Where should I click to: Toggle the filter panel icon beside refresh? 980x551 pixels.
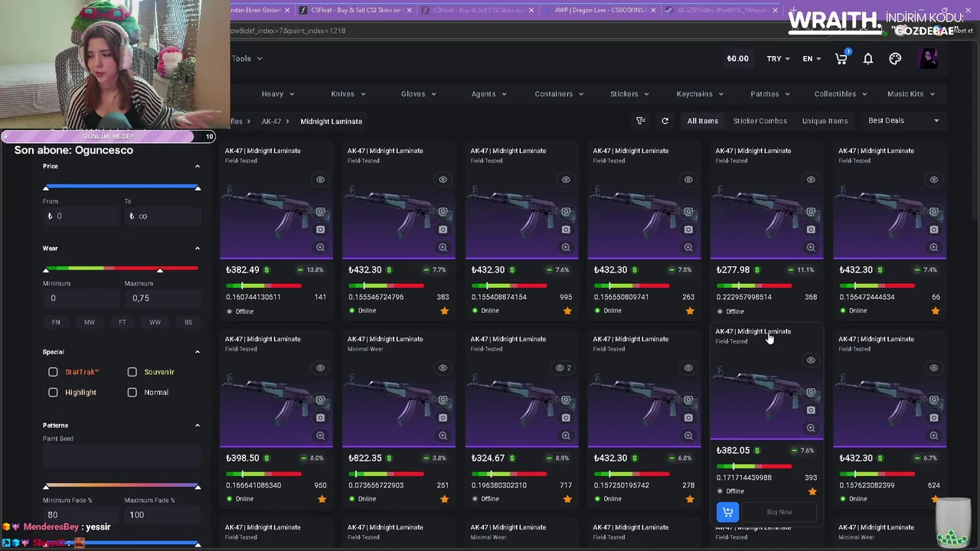[x=641, y=121]
